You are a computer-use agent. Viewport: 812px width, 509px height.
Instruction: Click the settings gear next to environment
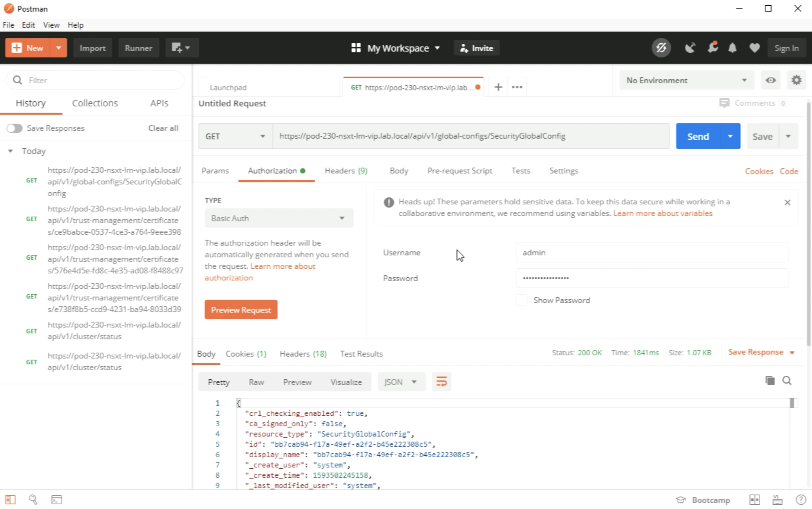(x=796, y=80)
